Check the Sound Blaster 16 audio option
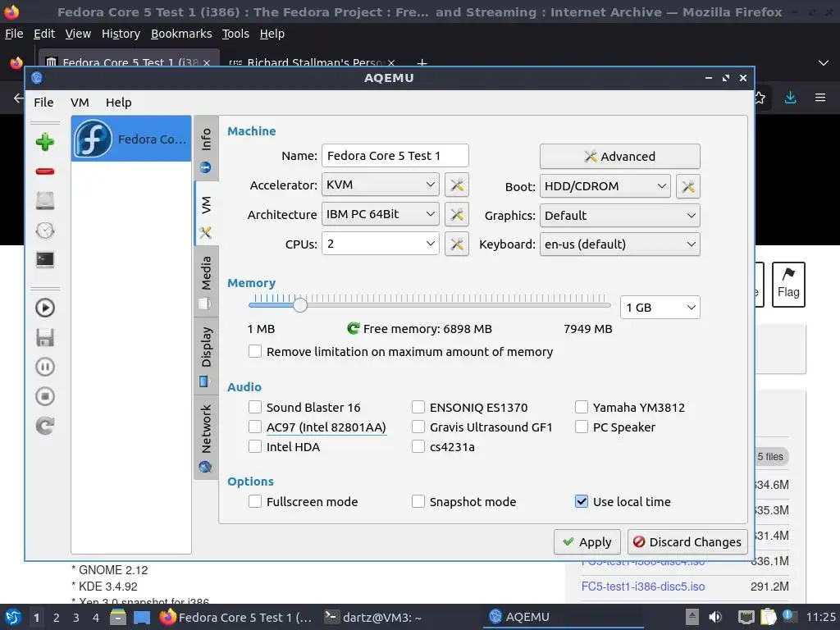Image resolution: width=840 pixels, height=630 pixels. (255, 407)
